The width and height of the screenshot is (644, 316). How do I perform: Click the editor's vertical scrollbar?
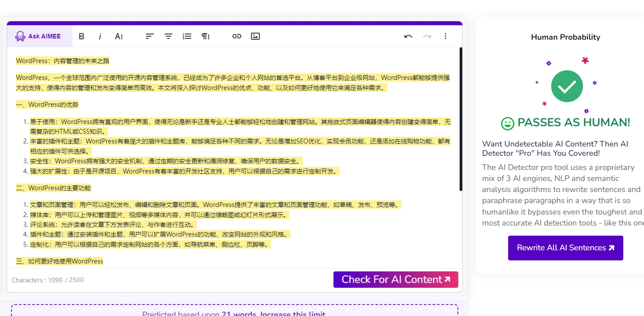[461, 119]
